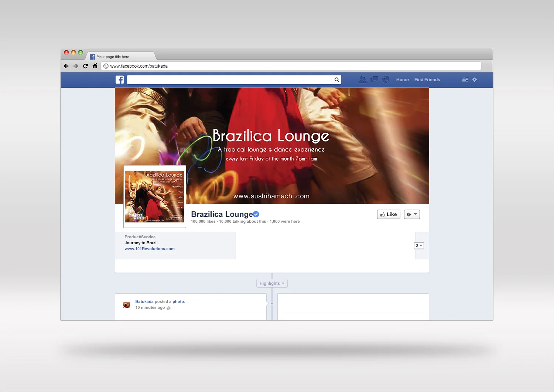
Task: Open the browser home icon
Action: (95, 66)
